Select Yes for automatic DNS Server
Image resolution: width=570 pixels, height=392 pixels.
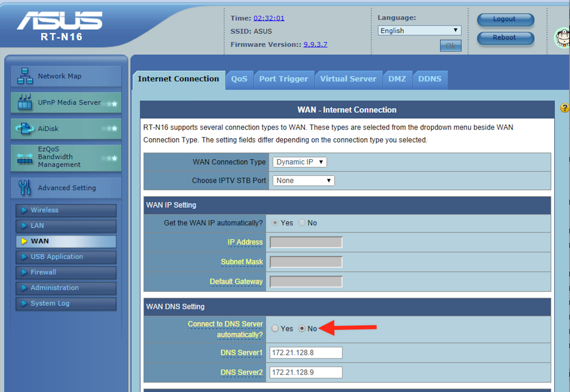(x=275, y=328)
